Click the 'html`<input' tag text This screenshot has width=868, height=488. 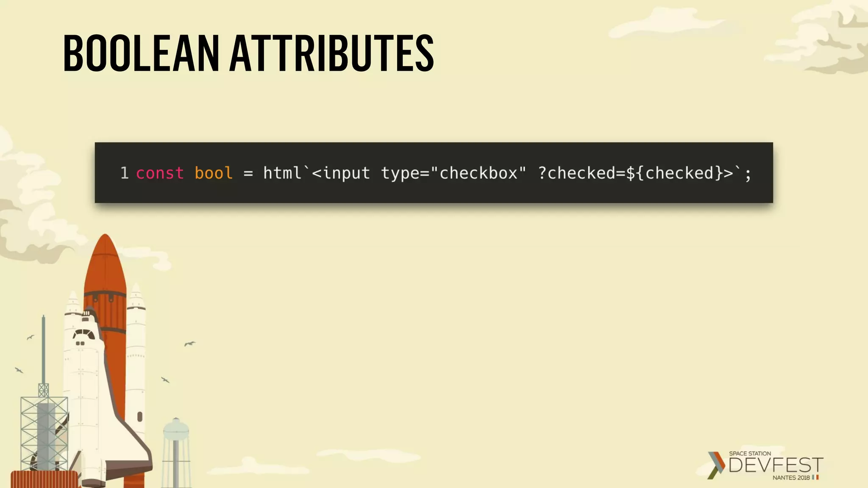pyautogui.click(x=316, y=173)
